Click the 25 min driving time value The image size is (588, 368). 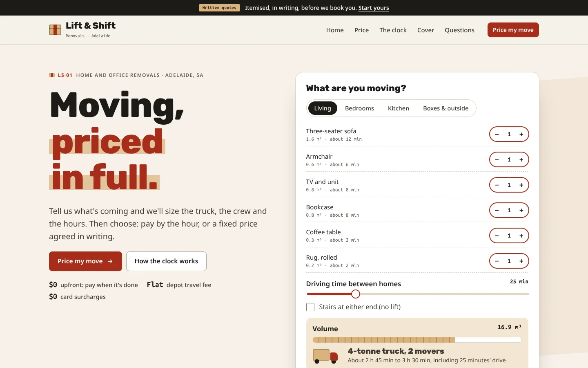click(x=519, y=282)
